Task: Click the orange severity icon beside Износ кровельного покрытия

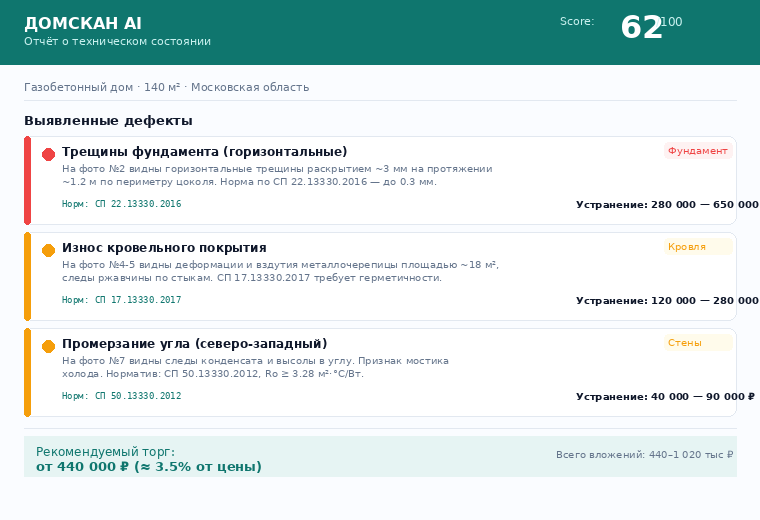Action: coord(48,251)
